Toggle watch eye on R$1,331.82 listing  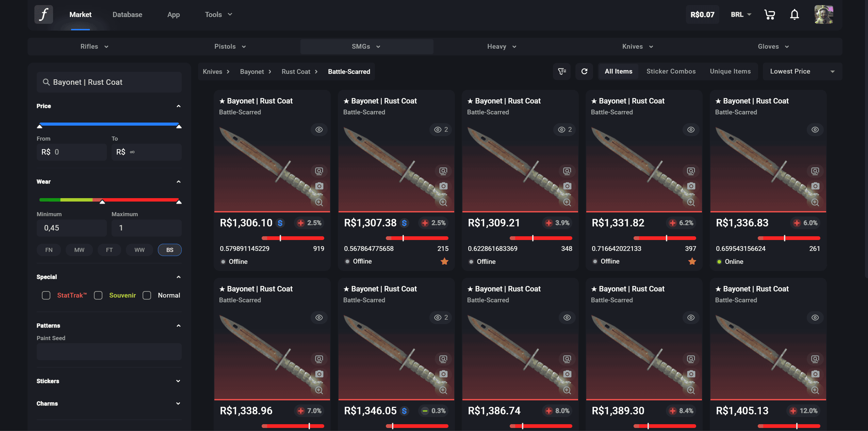[x=691, y=130]
